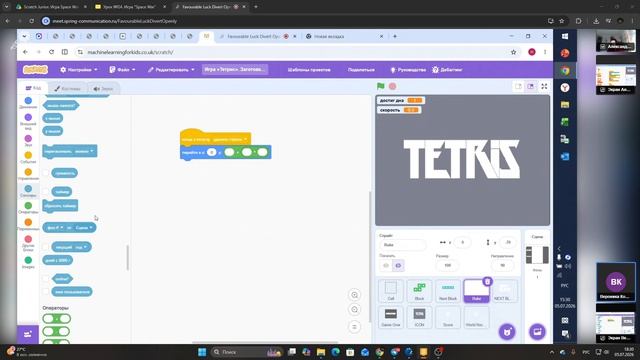640x360 pixels.
Task: Select the ICON sprite thumbnail
Action: coord(419,317)
